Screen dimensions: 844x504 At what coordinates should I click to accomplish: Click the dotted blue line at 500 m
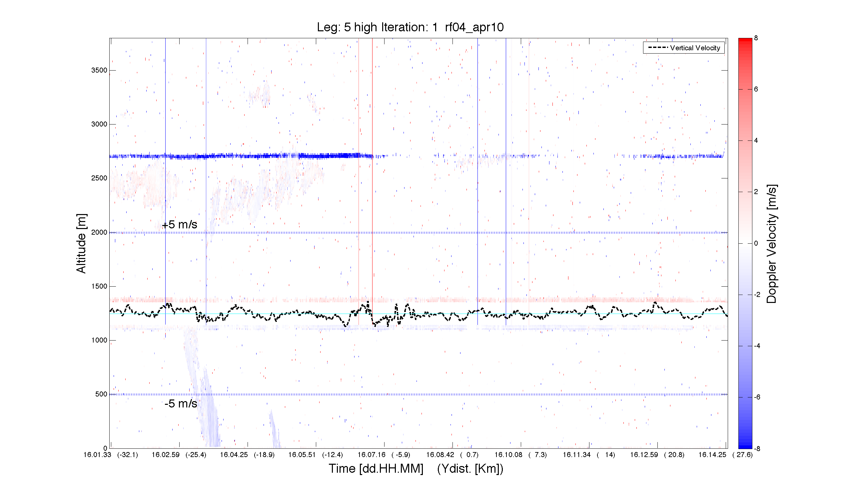tap(419, 394)
